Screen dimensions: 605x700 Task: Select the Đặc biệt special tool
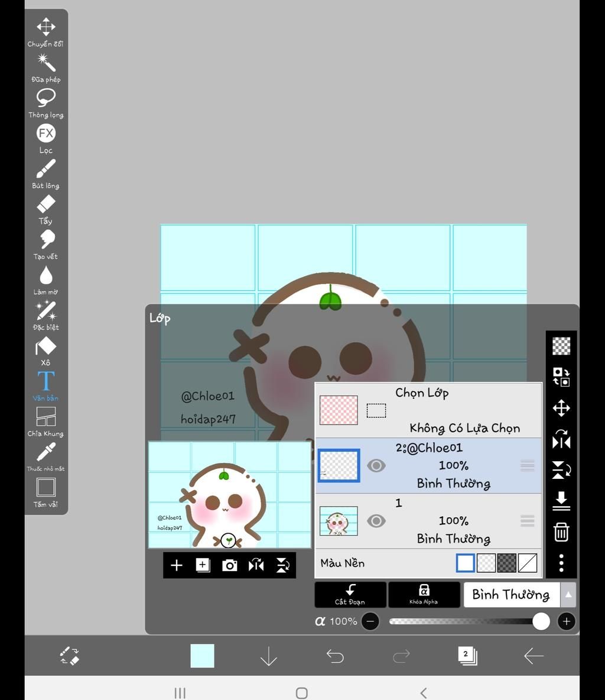(45, 316)
